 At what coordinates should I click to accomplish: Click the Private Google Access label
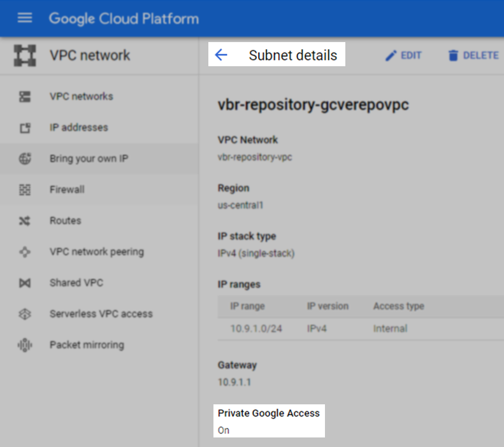(x=269, y=413)
